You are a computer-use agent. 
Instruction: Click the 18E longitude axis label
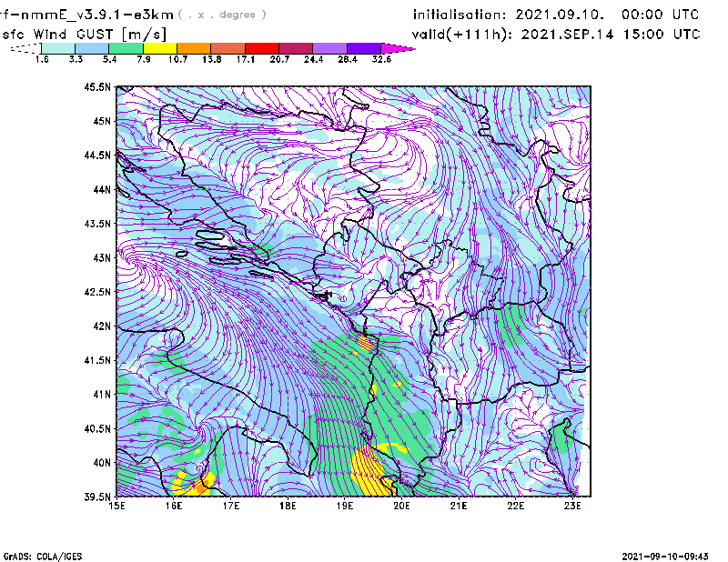(x=288, y=506)
